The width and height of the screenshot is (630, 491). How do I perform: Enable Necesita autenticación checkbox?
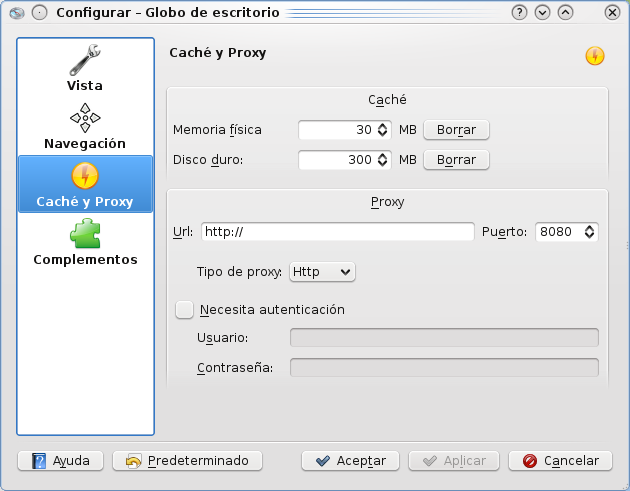(x=184, y=310)
